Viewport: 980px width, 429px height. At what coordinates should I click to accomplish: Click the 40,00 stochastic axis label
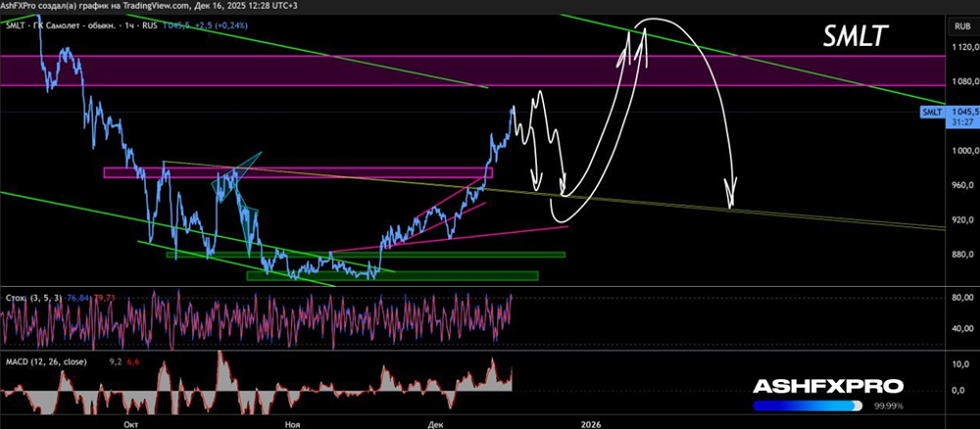[x=961, y=328]
